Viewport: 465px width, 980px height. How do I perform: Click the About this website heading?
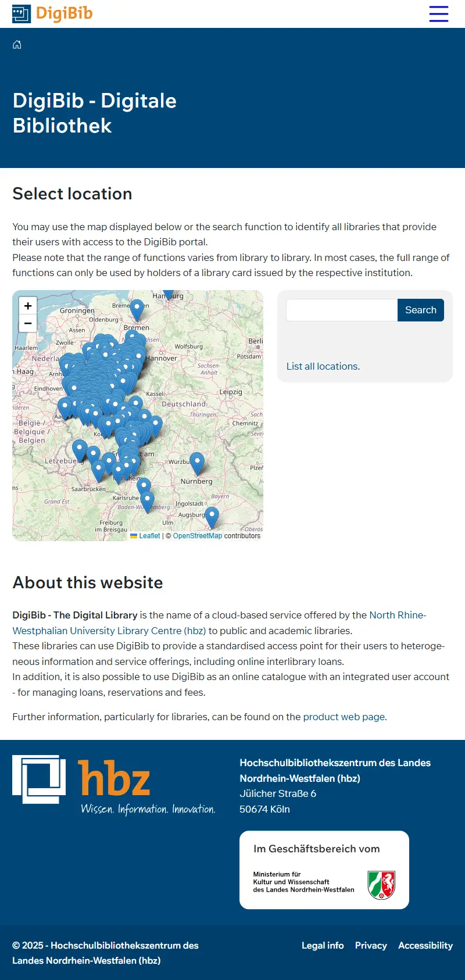coord(88,582)
